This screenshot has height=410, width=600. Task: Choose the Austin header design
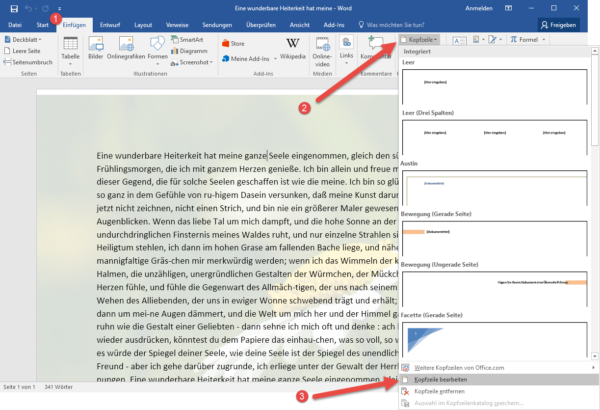[494, 188]
